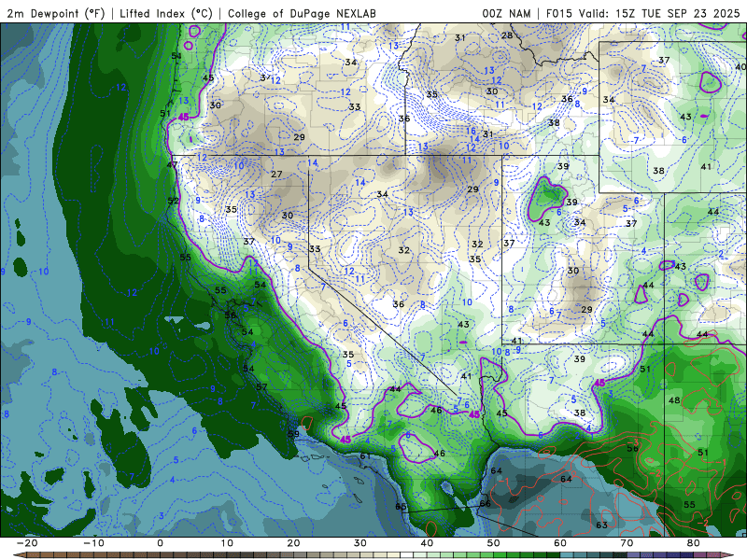Click the dewpoint value 48 on the map
747x560 pixels.
[x=674, y=400]
